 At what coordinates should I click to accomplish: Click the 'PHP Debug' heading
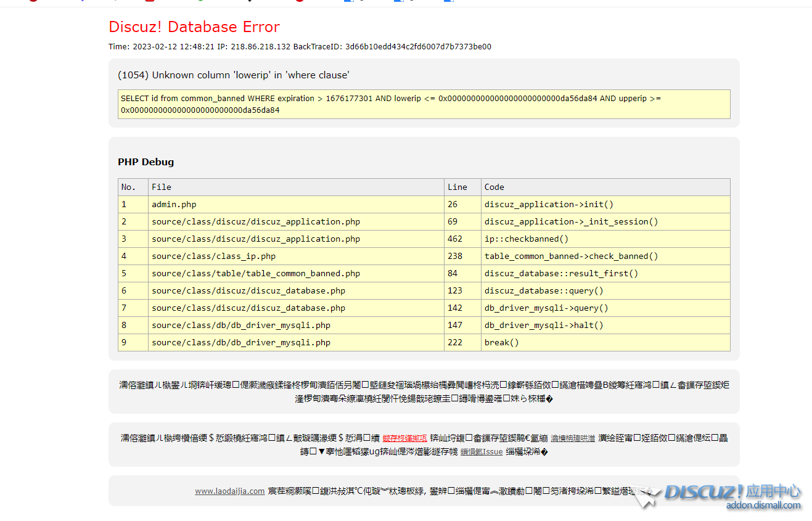146,162
